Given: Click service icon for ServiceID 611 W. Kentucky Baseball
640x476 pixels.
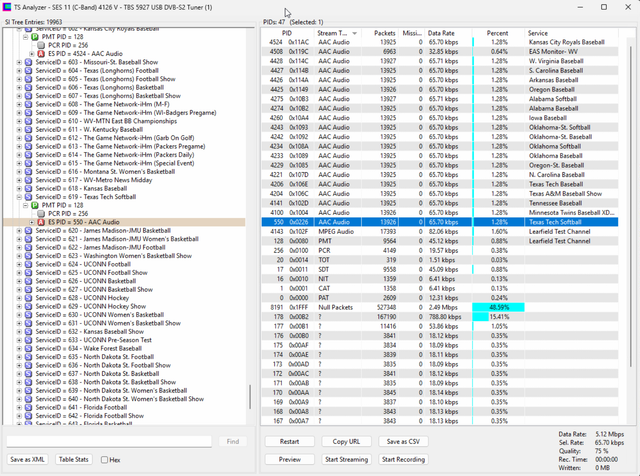Looking at the screenshot, I should tap(28, 129).
